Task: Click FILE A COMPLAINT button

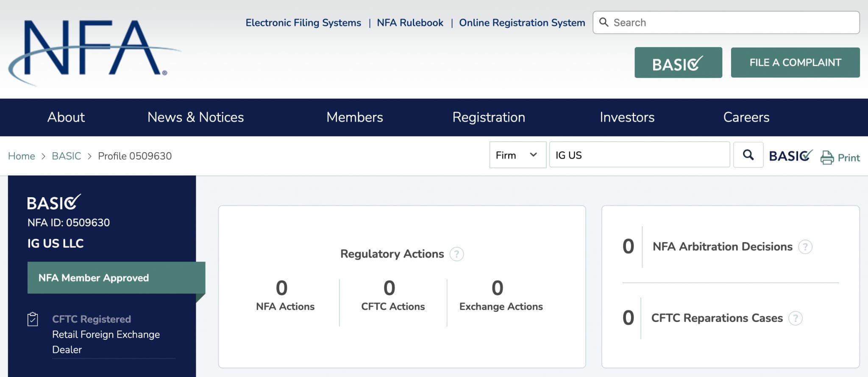Action: point(795,62)
